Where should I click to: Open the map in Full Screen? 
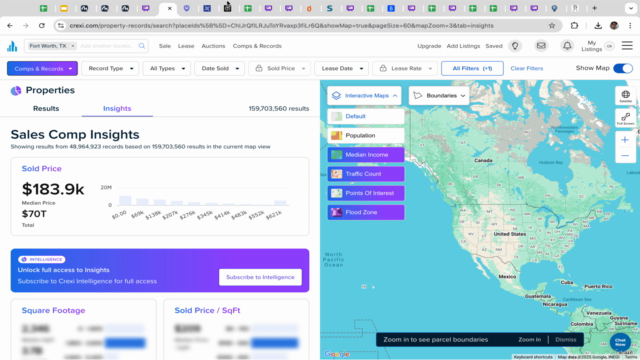[625, 118]
